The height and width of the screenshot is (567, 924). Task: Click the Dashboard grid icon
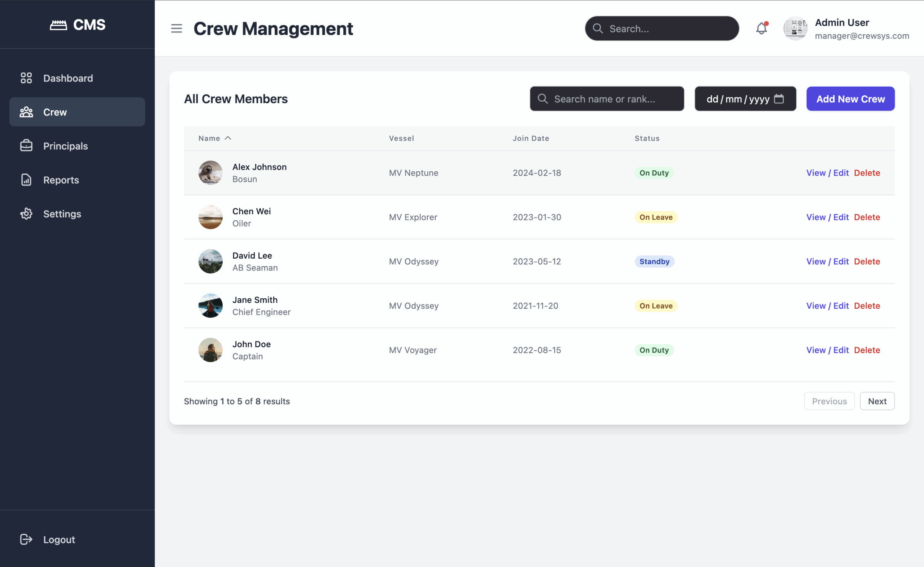[x=26, y=78]
